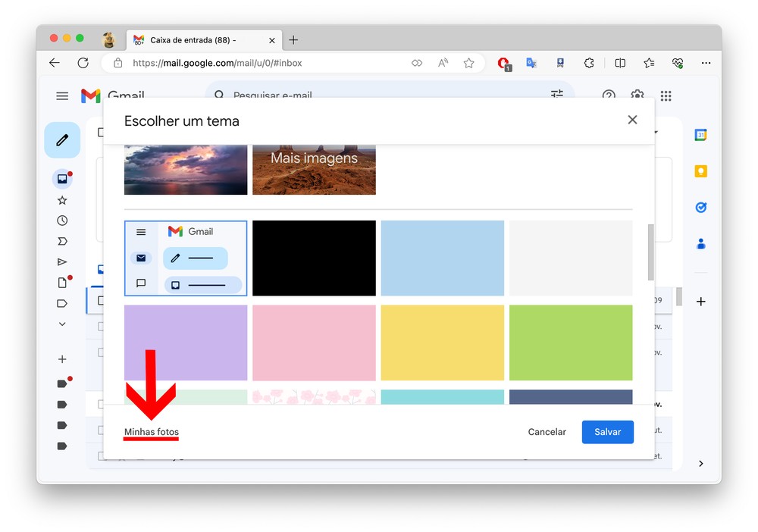Open Gmail main menu hamburger
758x532 pixels.
click(x=62, y=95)
